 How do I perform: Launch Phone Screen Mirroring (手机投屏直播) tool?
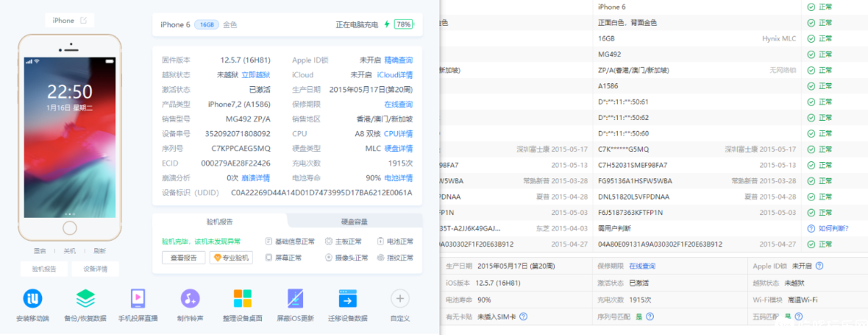(137, 298)
